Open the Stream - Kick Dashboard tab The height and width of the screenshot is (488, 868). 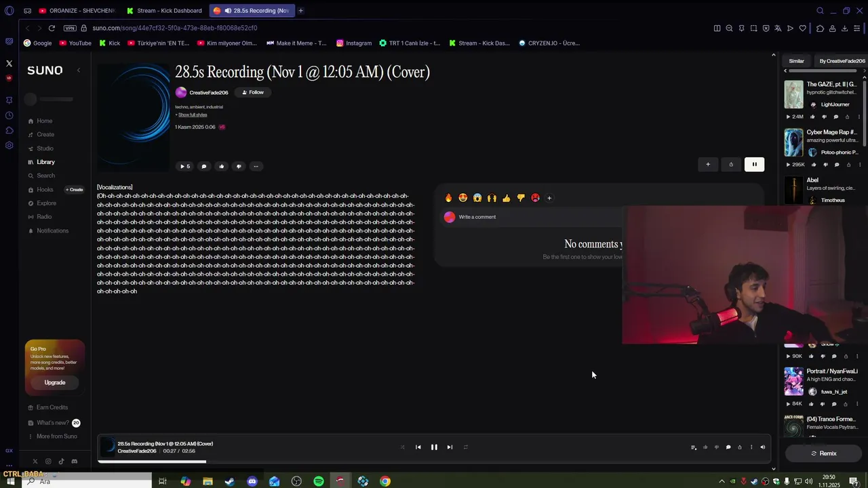(x=165, y=11)
